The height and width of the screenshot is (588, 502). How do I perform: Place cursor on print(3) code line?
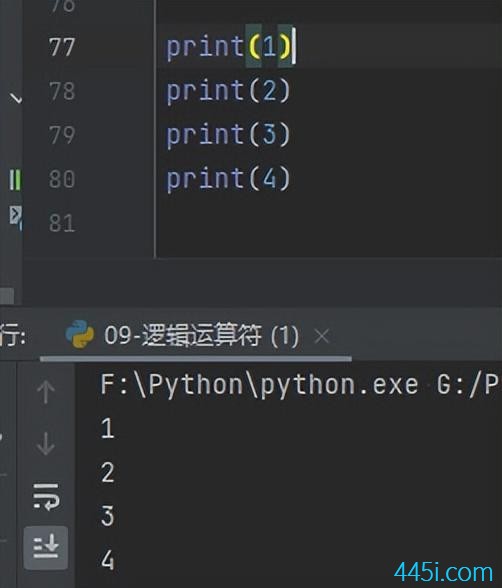pyautogui.click(x=228, y=135)
